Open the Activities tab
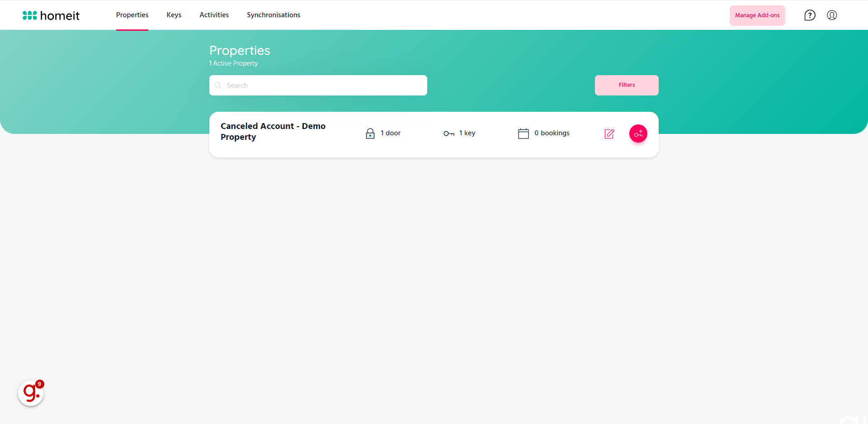Viewport: 868px width, 424px height. click(214, 15)
